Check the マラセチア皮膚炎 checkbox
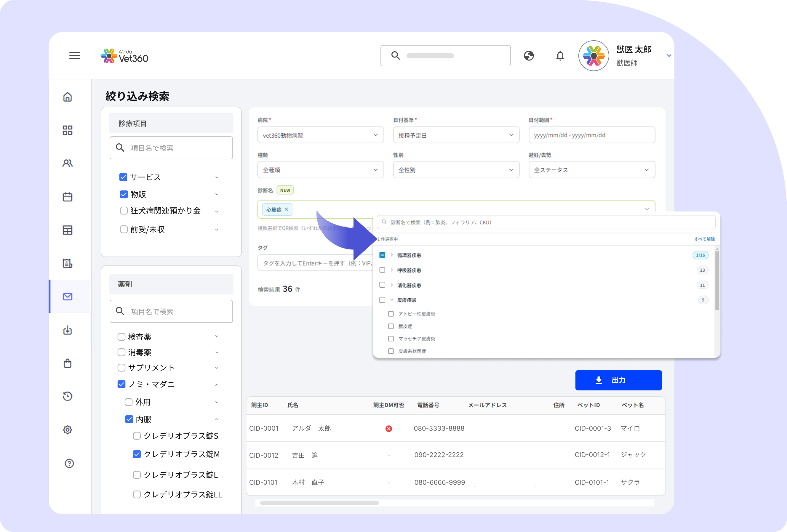787x532 pixels. coord(391,339)
